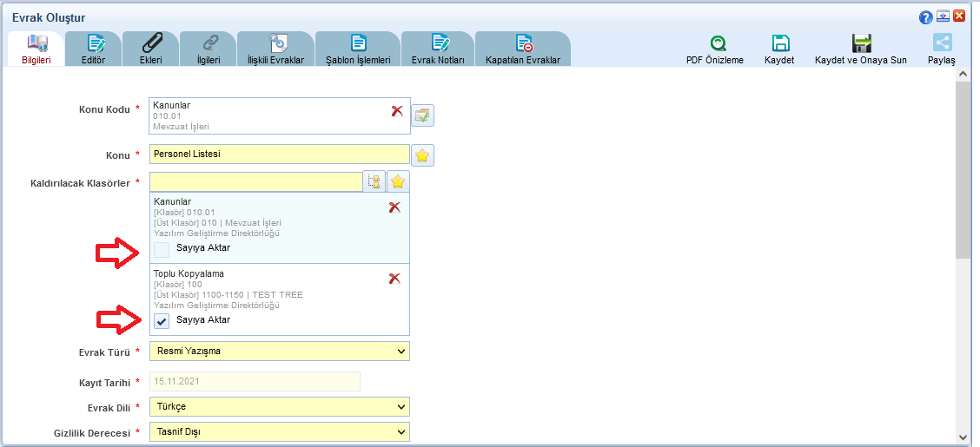Open folder tree icon for Kaldırılacak Klasörler

click(374, 181)
